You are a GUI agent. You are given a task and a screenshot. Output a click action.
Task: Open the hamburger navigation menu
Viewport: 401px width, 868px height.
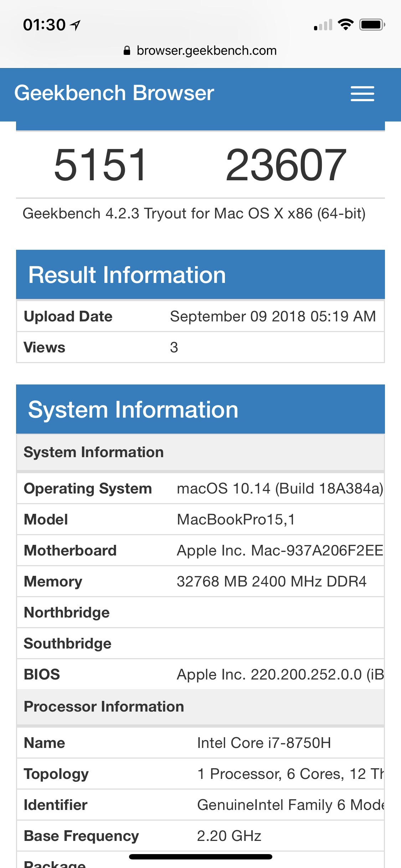(362, 94)
